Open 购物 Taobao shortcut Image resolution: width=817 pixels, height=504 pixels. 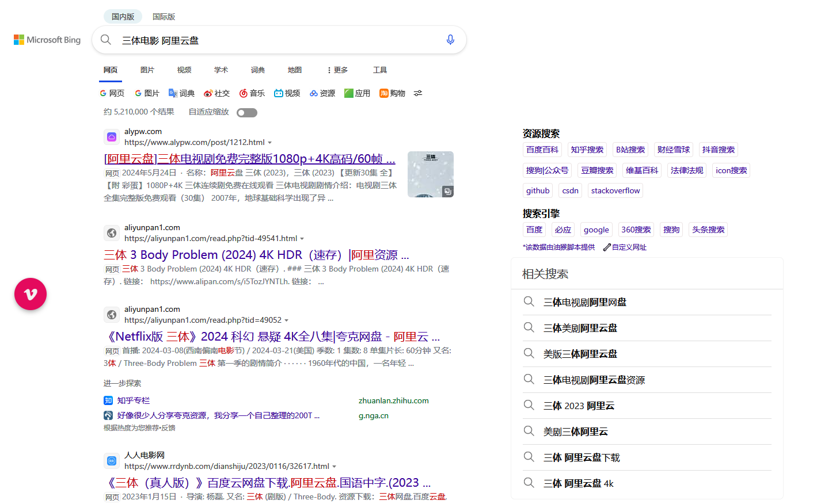coord(392,93)
